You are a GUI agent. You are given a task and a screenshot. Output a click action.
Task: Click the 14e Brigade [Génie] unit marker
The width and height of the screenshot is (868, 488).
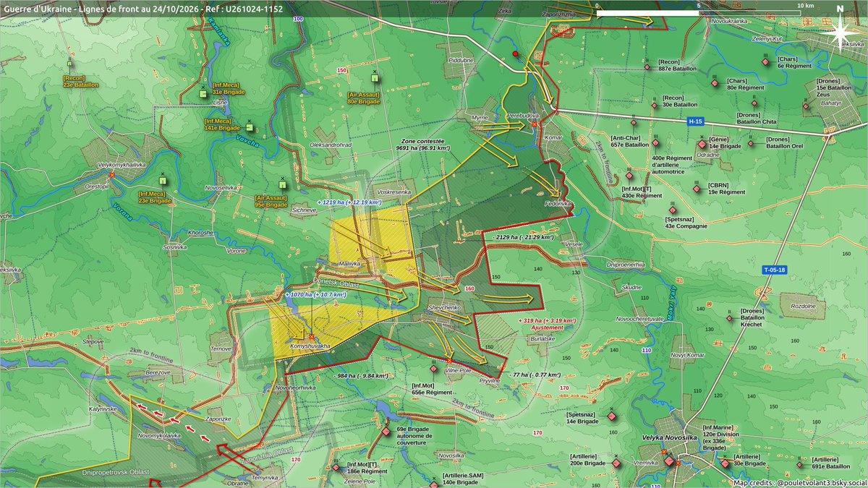point(702,144)
